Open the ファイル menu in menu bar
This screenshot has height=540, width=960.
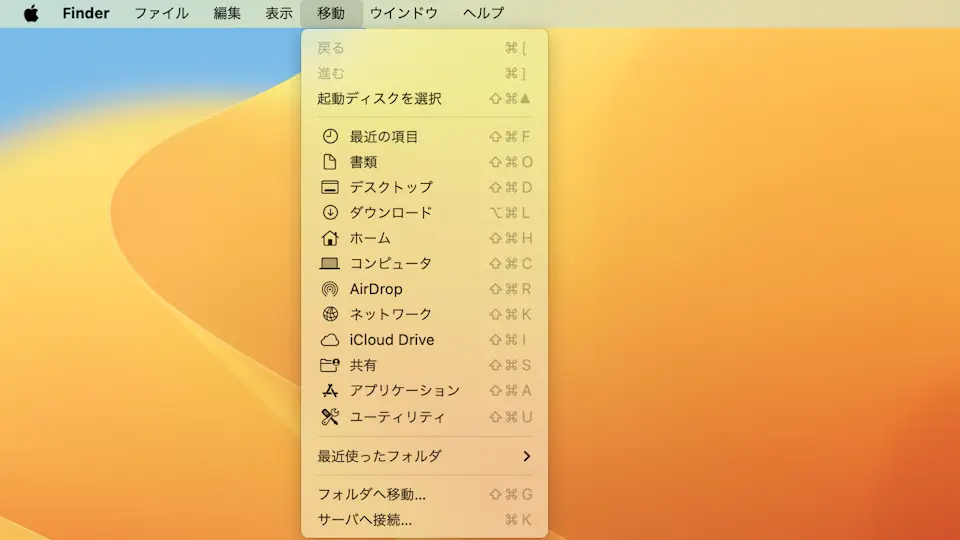coord(161,14)
